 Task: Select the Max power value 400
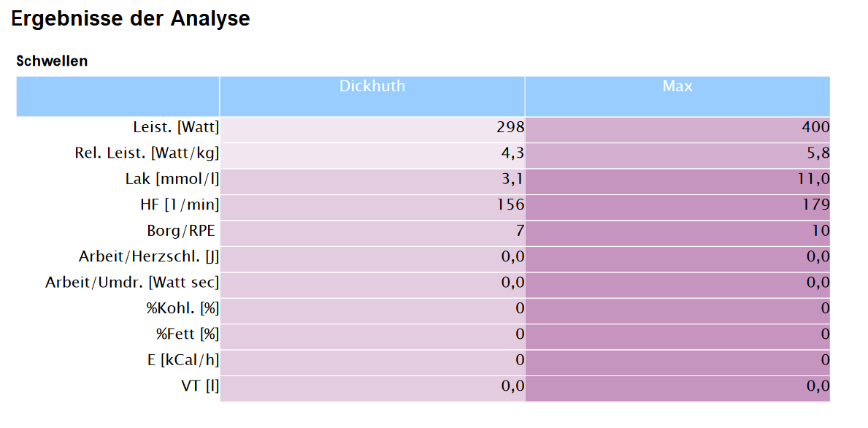pos(815,128)
